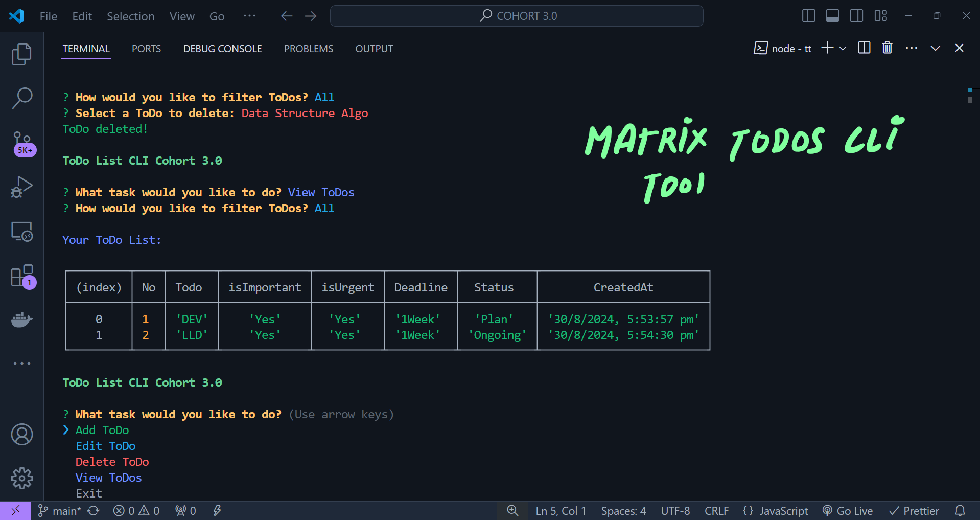Open errors and warnings counter
Image resolution: width=980 pixels, height=520 pixels.
tap(136, 511)
